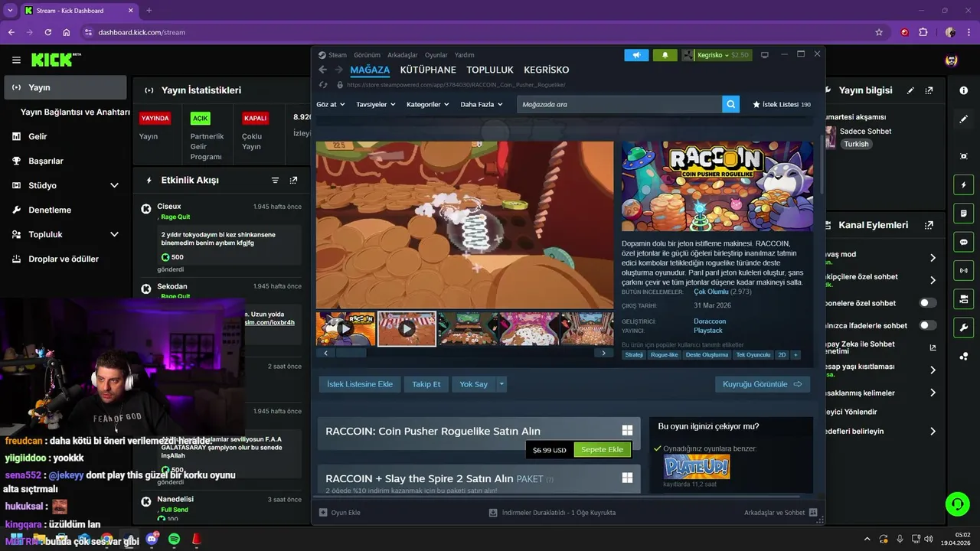980x551 pixels.
Task: Click the Playstack publisher link
Action: tap(708, 331)
